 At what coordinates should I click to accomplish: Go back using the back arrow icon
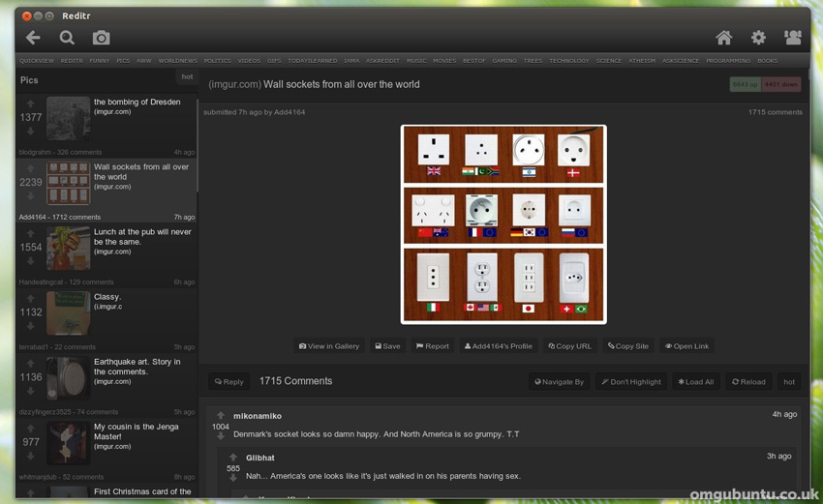point(33,38)
